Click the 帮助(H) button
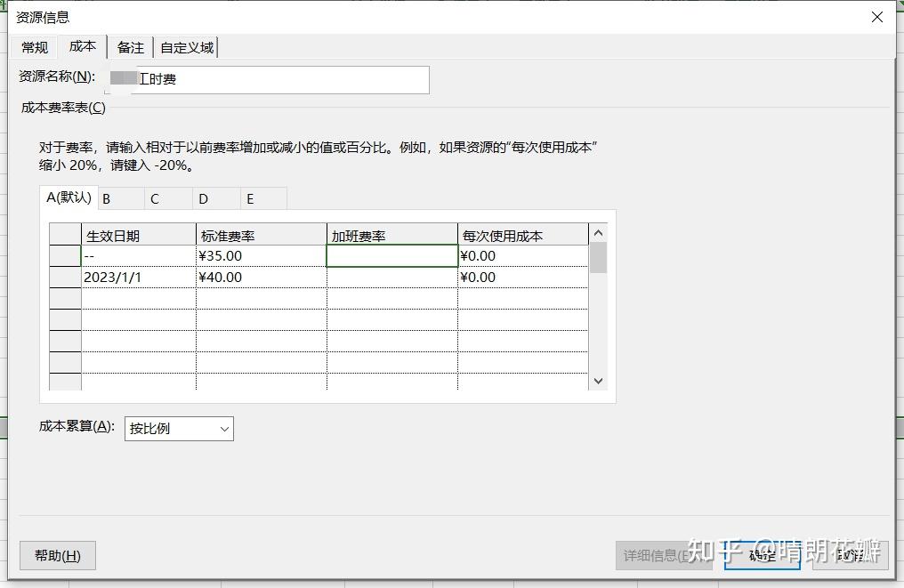Viewport: 904px width, 588px height. click(57, 555)
